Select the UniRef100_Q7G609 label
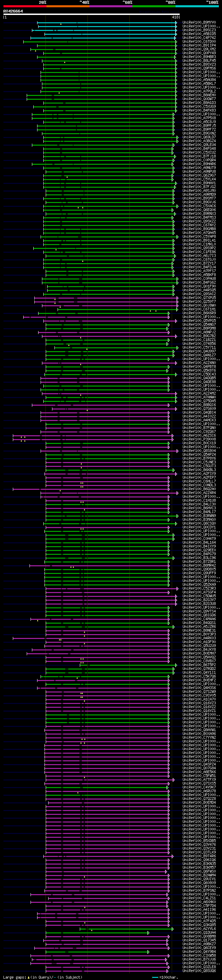The height and width of the screenshot is (980, 222). point(199,409)
